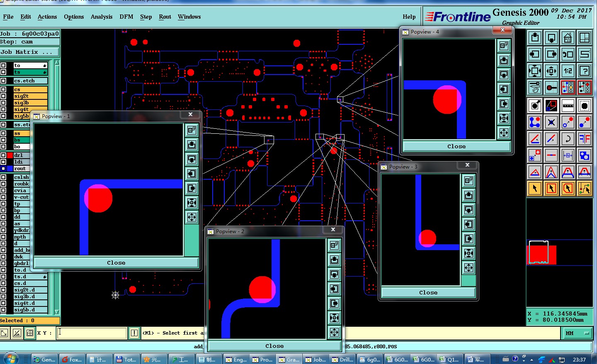Open the File menu
The height and width of the screenshot is (364, 597).
tap(8, 17)
